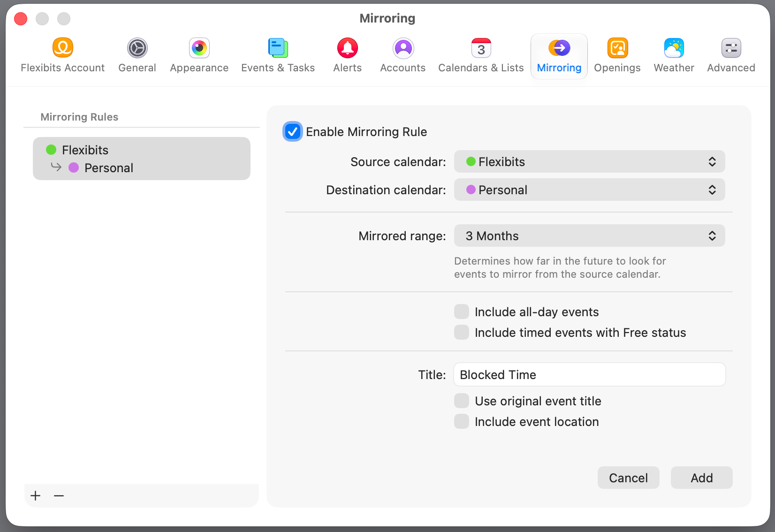Open the Mirrored range dropdown
This screenshot has width=775, height=532.
click(589, 236)
